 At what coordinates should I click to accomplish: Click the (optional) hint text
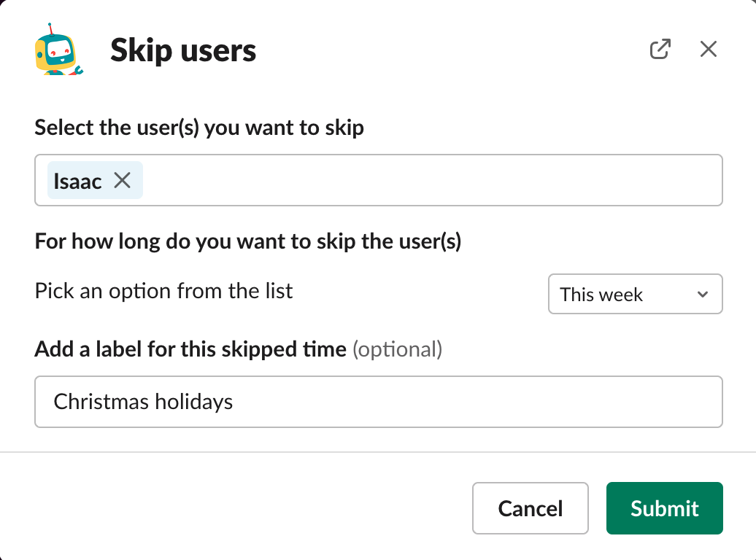pyautogui.click(x=397, y=349)
